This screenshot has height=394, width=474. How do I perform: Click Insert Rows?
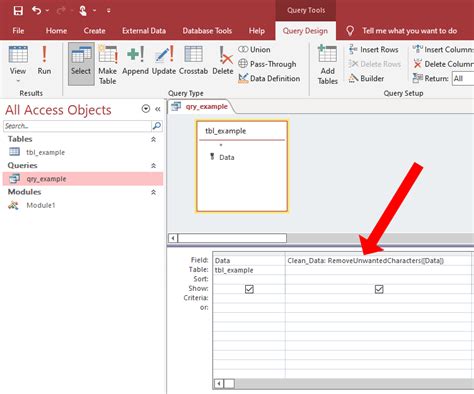(373, 50)
